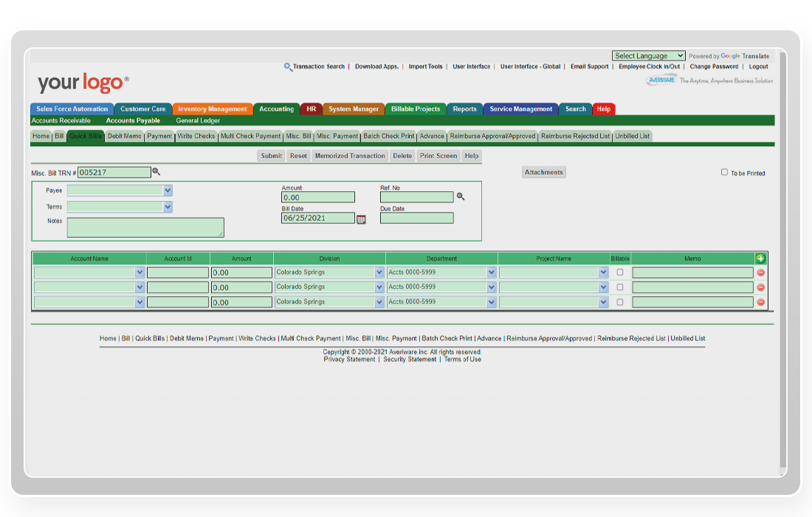Click the Delete button

coord(402,155)
